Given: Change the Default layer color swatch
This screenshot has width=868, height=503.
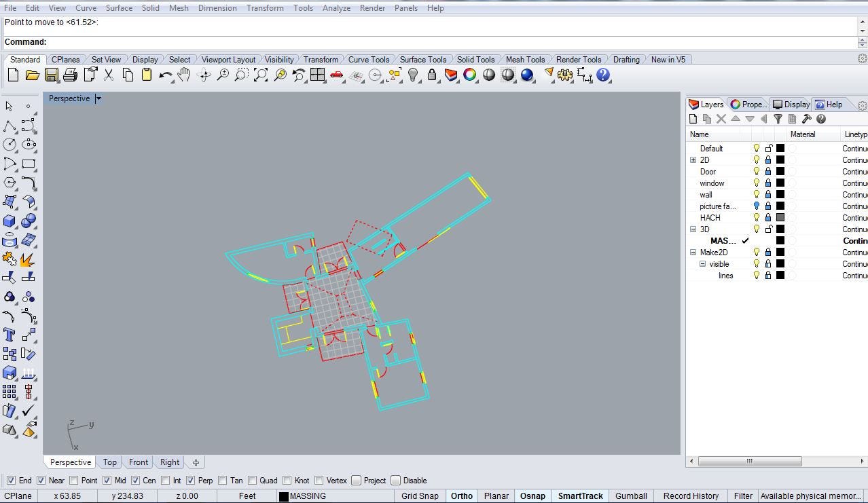Looking at the screenshot, I should [x=780, y=149].
